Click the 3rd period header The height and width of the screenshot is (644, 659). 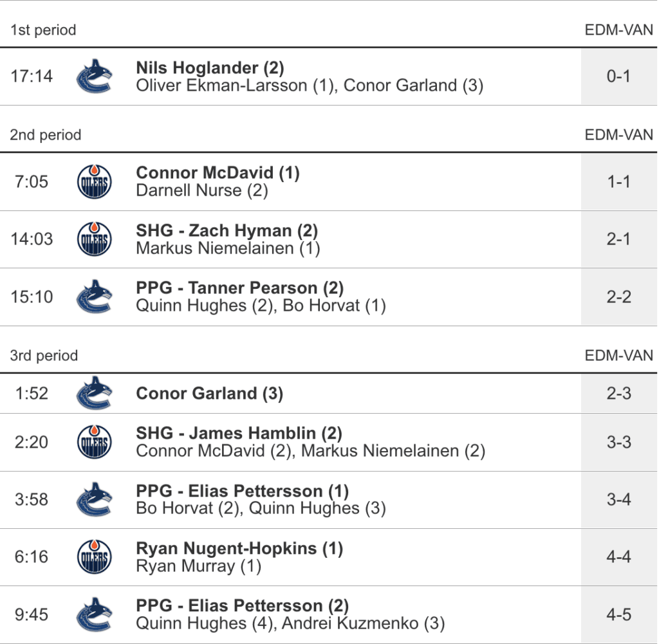(x=44, y=356)
